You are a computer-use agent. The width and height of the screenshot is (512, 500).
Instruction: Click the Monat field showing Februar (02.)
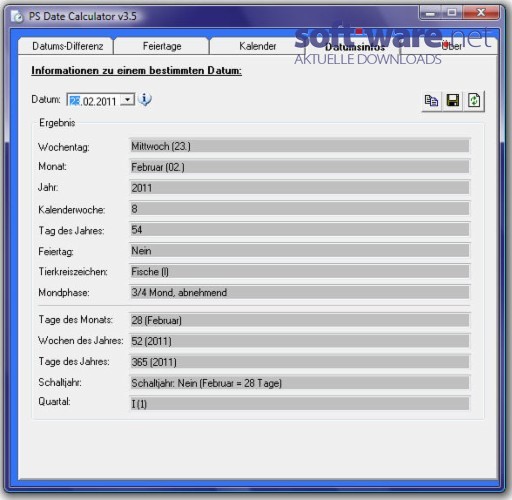point(299,167)
